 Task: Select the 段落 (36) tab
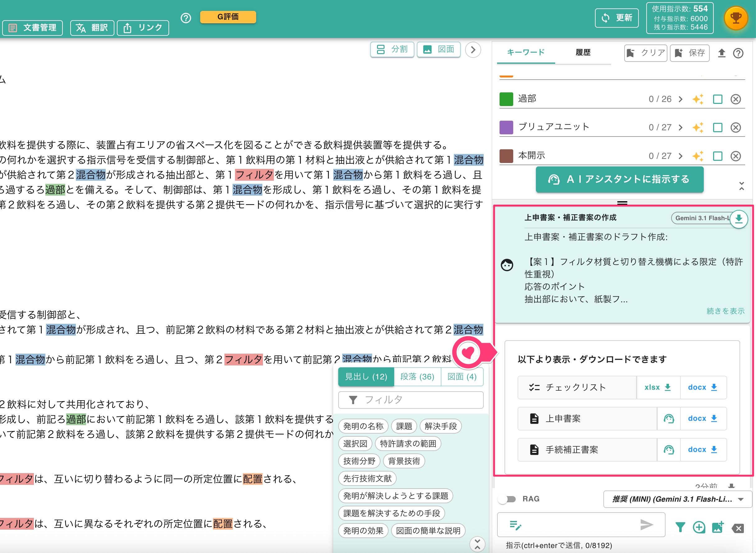click(x=417, y=377)
